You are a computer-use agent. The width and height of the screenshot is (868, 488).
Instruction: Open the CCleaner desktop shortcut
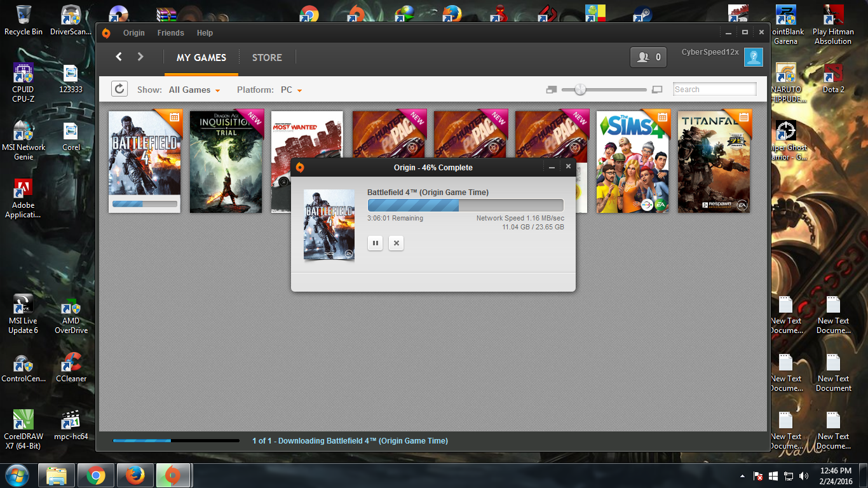71,367
